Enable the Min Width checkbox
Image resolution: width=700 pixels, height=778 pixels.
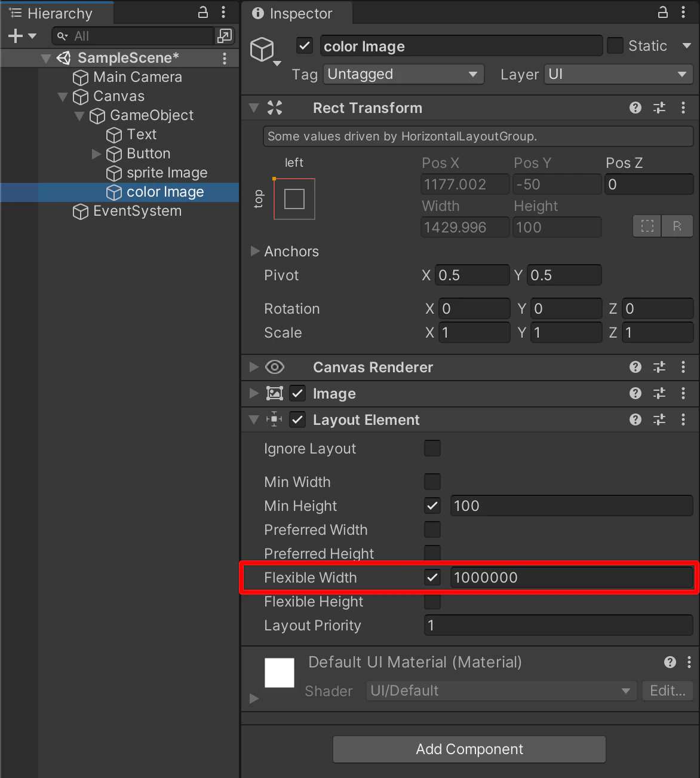(432, 482)
